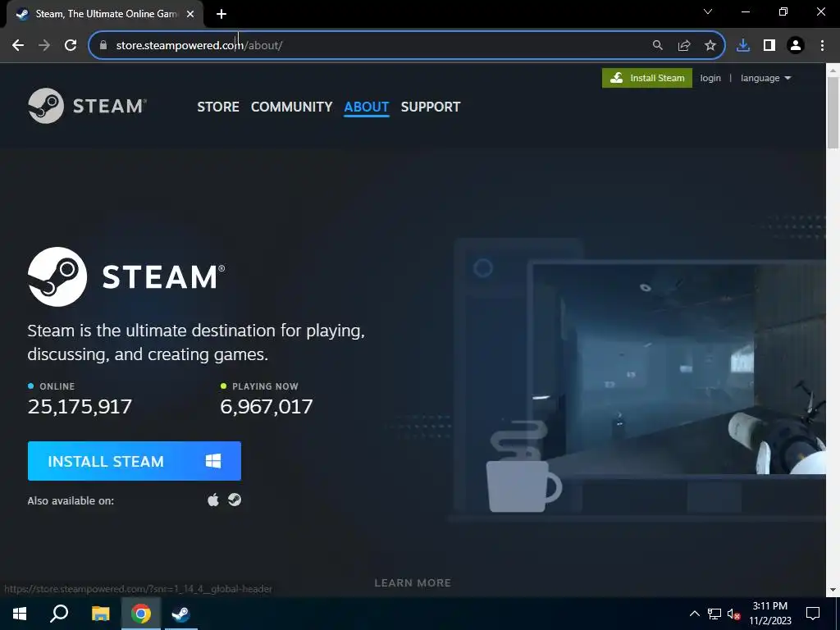Open the taskbar clock and date

(x=770, y=614)
